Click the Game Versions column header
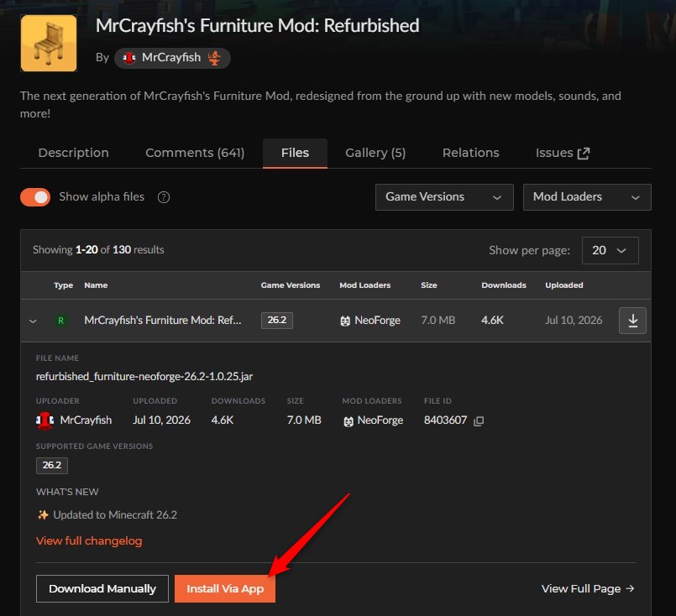The width and height of the screenshot is (676, 616). click(x=291, y=285)
